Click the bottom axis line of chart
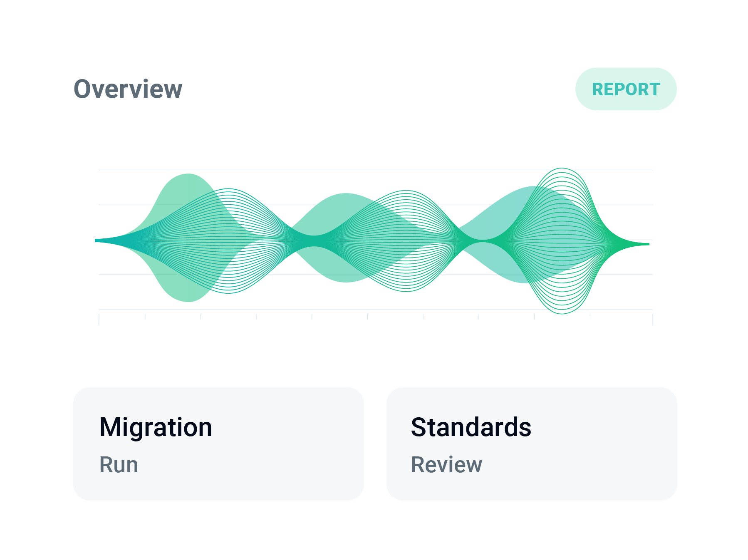Image resolution: width=748 pixels, height=560 pixels. [x=376, y=310]
